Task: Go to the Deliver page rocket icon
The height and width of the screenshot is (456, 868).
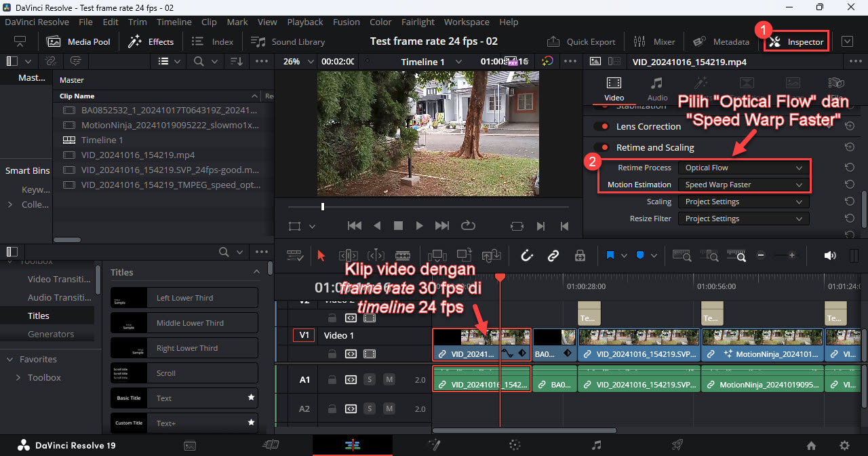Action: click(x=677, y=445)
